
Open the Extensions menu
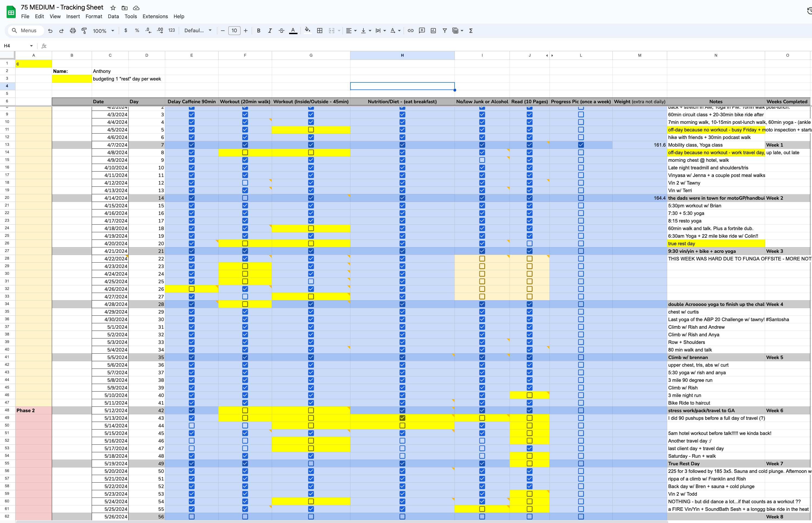point(155,16)
